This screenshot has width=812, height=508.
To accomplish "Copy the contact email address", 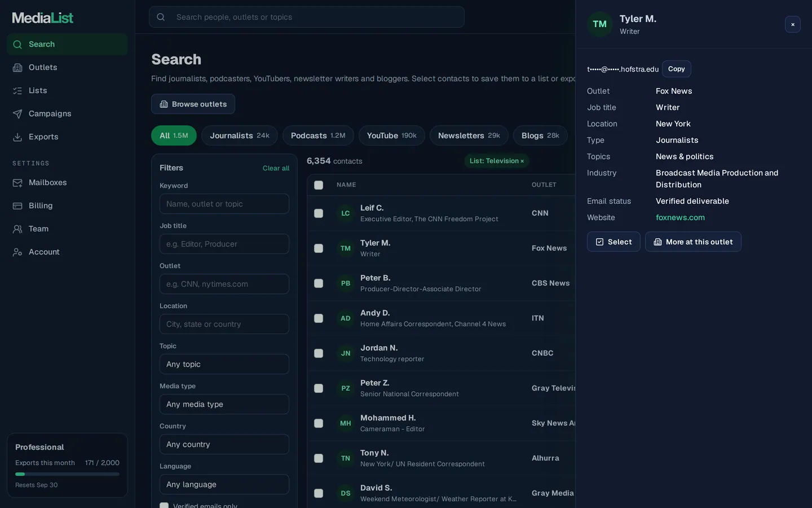I will [677, 69].
